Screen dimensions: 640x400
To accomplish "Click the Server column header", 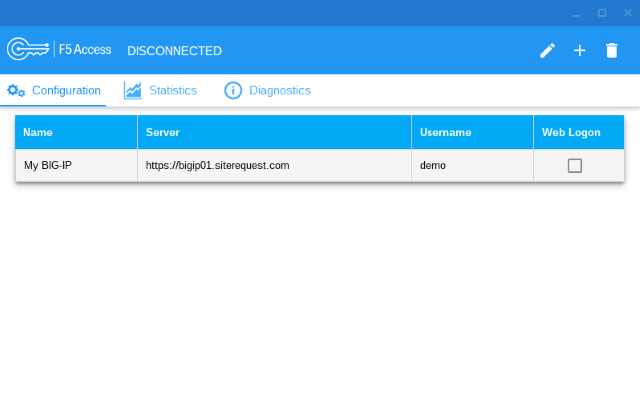I will (x=274, y=132).
